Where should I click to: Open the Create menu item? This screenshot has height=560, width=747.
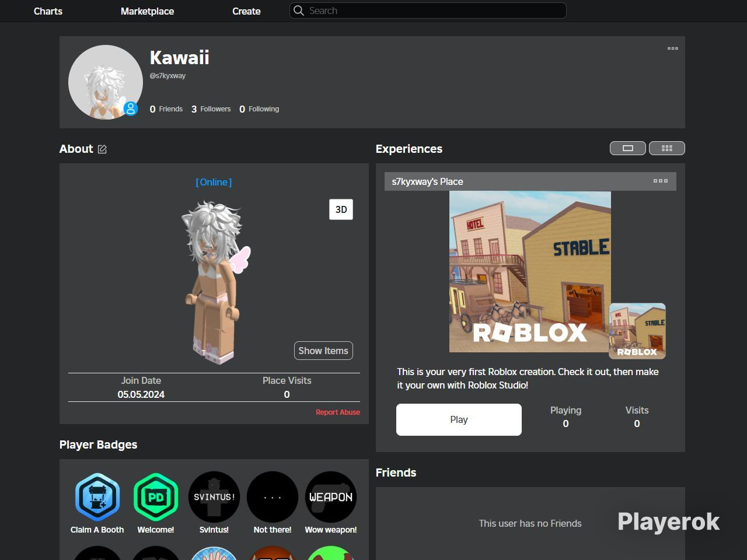[x=246, y=11]
